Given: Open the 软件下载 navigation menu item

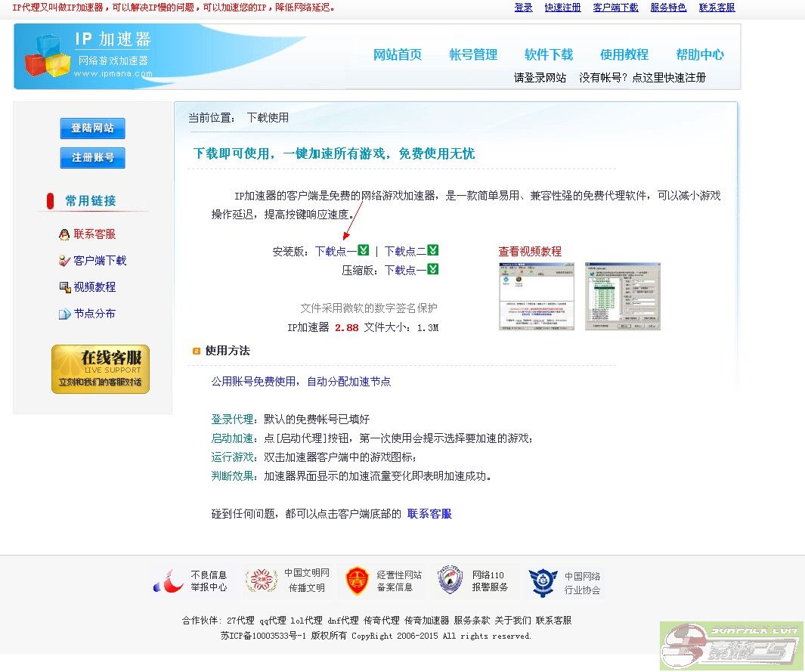Looking at the screenshot, I should (x=549, y=54).
